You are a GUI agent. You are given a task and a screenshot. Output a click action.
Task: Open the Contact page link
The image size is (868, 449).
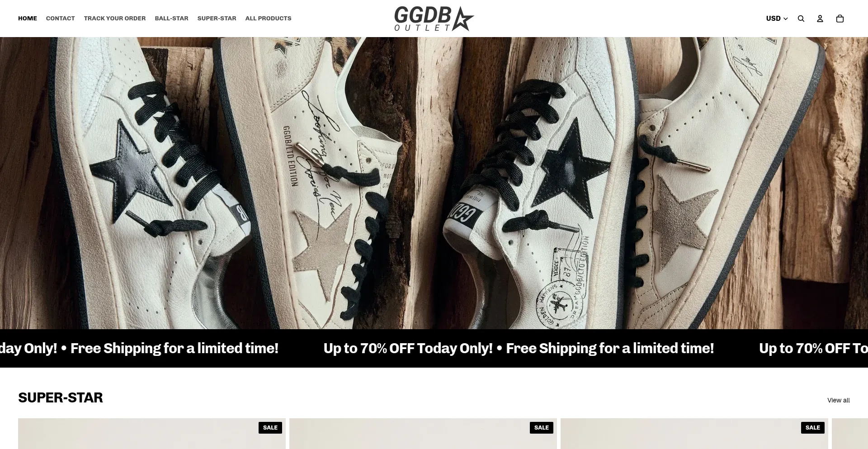coord(60,19)
